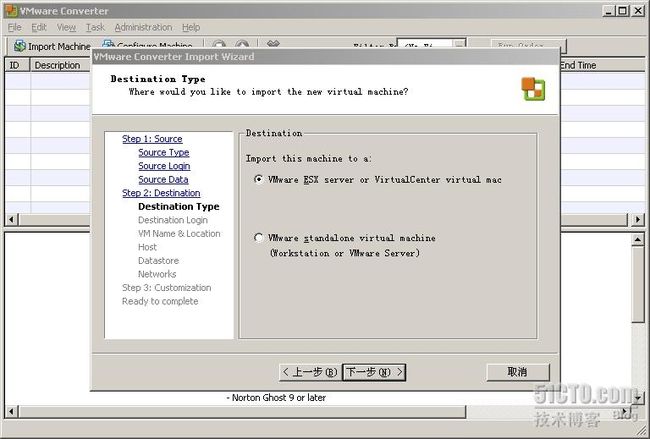The width and height of the screenshot is (650, 439).
Task: Open the filter dropdown arrow in toolbar
Action: pos(459,45)
